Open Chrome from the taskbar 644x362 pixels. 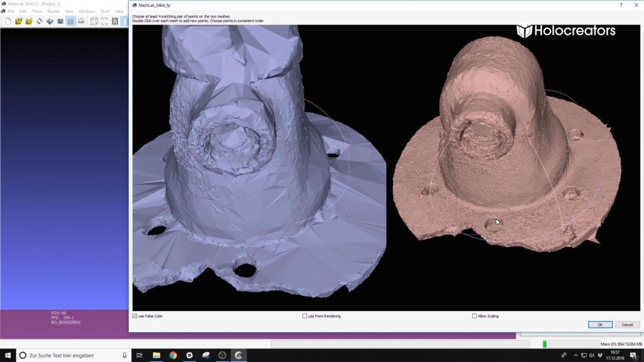click(173, 356)
